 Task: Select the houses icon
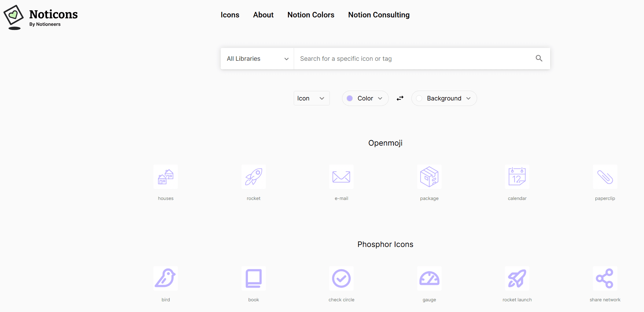(x=166, y=177)
